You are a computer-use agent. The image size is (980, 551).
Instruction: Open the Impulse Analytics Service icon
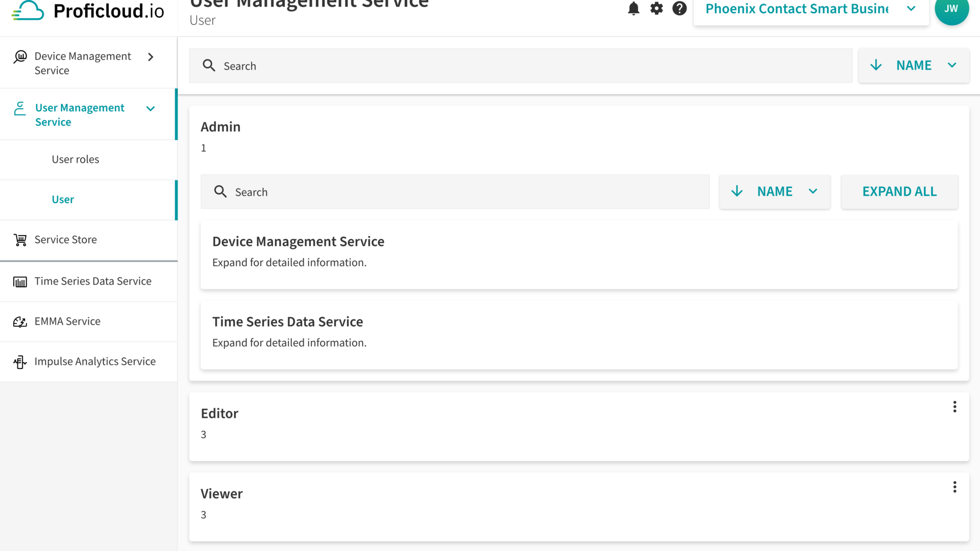[x=20, y=362]
